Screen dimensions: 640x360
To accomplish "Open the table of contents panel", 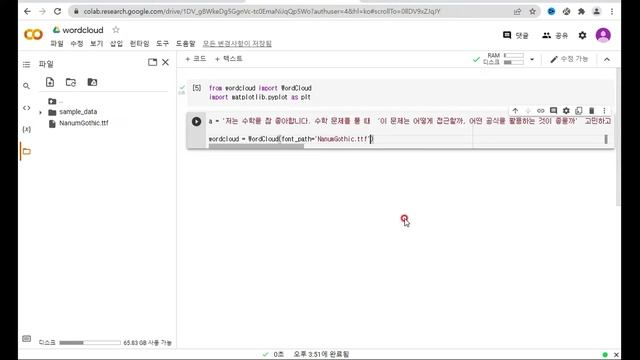I will 27,64.
